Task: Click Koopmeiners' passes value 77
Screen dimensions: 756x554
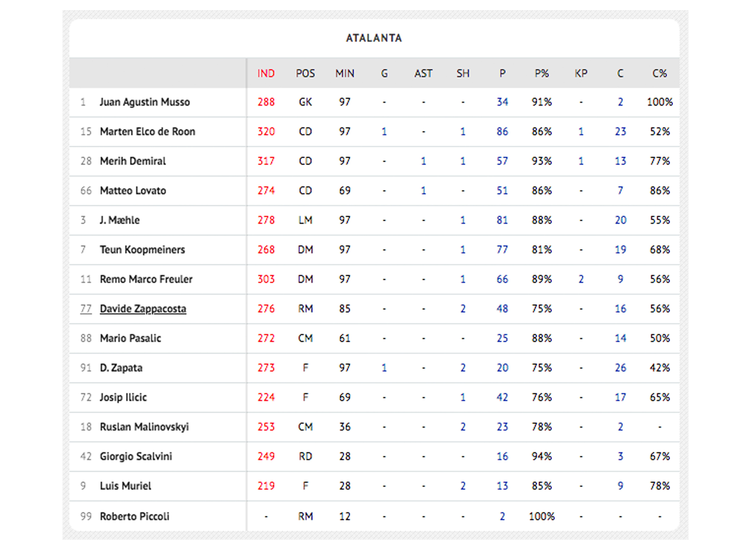Action: (502, 250)
